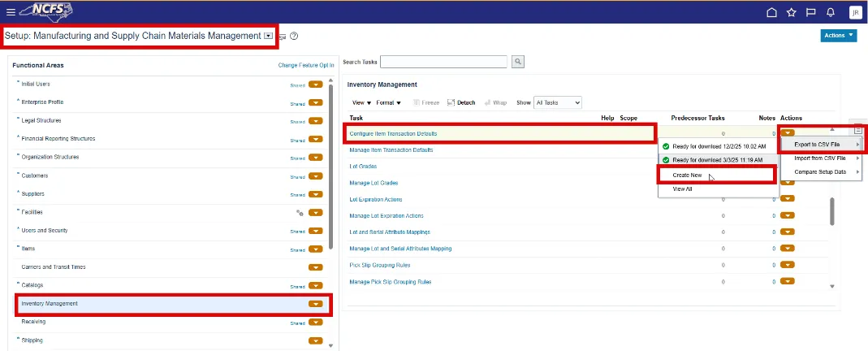Open Manage Lot Grades task link
868x351 pixels.
(x=374, y=184)
